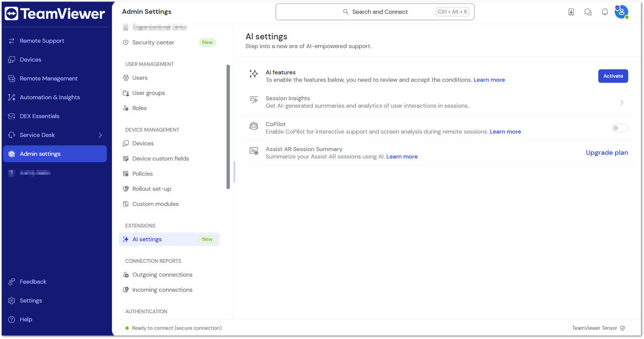This screenshot has height=339, width=644.
Task: Open the Settings gear icon
Action: pos(12,301)
